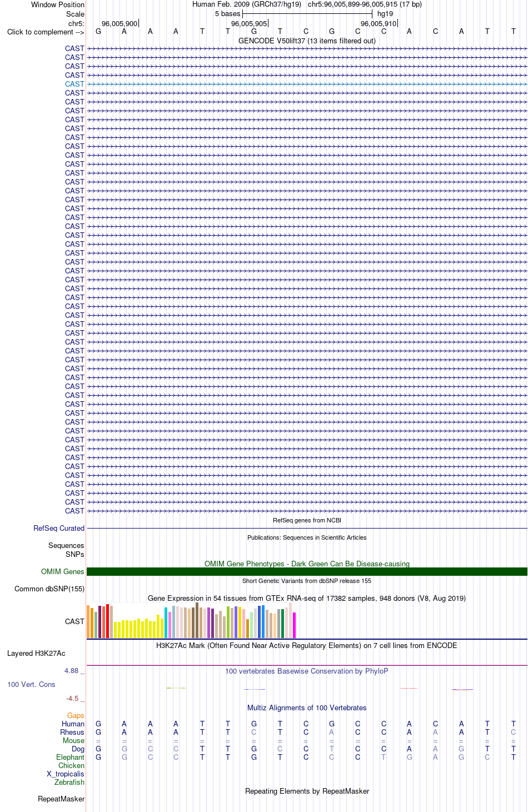
Task: Click the first orange bar in GTEx chart
Action: click(x=88, y=622)
